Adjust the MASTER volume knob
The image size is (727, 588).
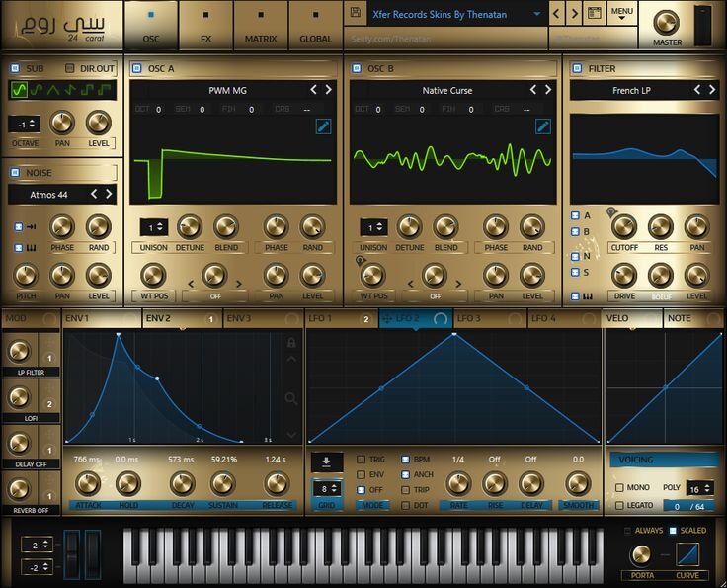[x=667, y=22]
